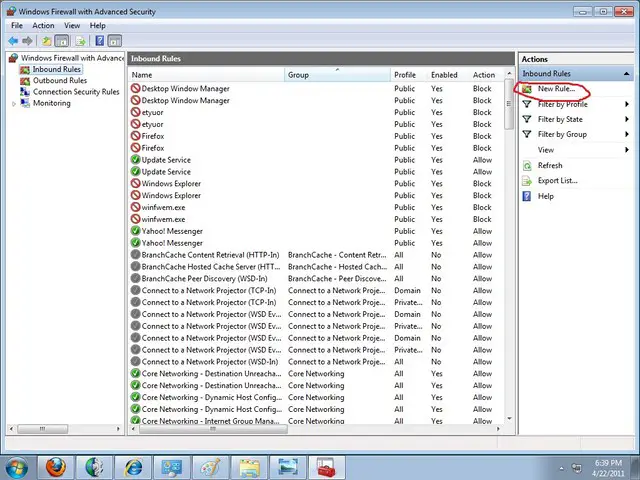Expand the Filter by Group submenu arrow
Image resolution: width=640 pixels, height=480 pixels.
[627, 134]
